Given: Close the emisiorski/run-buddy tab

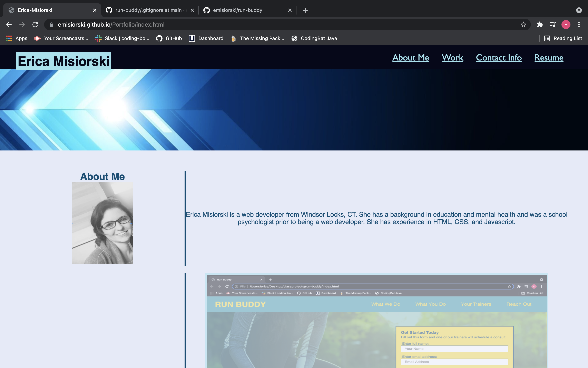Looking at the screenshot, I should [290, 10].
